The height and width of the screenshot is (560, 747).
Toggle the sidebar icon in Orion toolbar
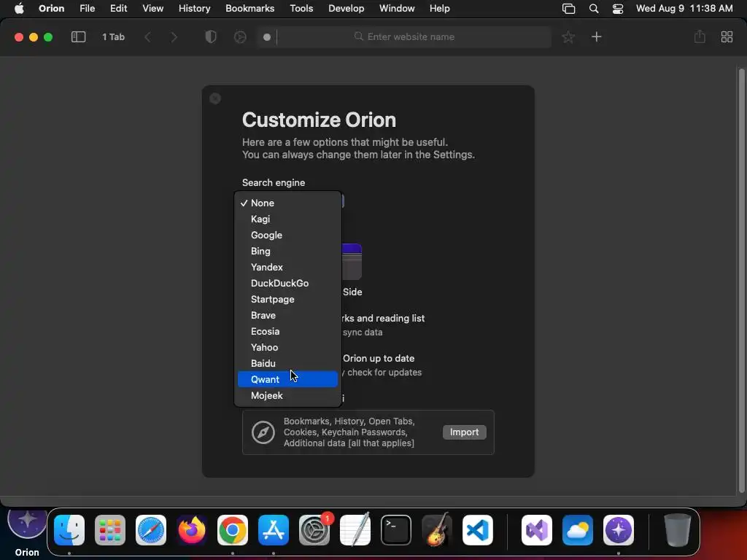point(78,37)
